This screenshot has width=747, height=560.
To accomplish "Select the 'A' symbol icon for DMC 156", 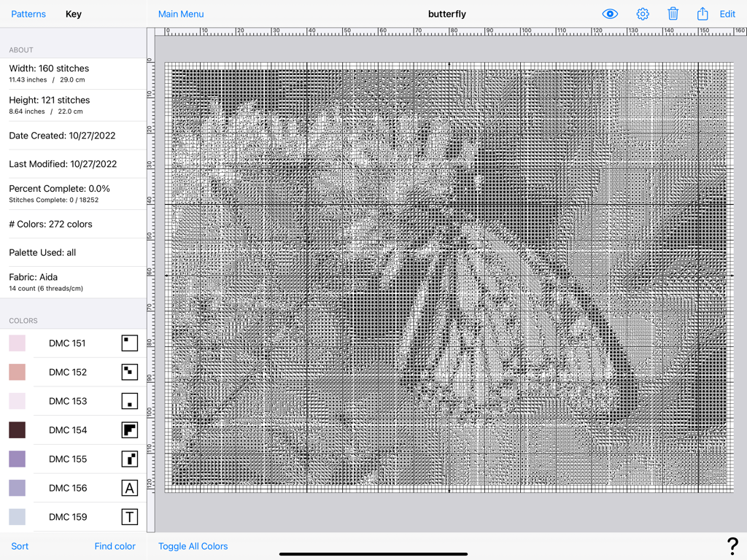I will (129, 488).
